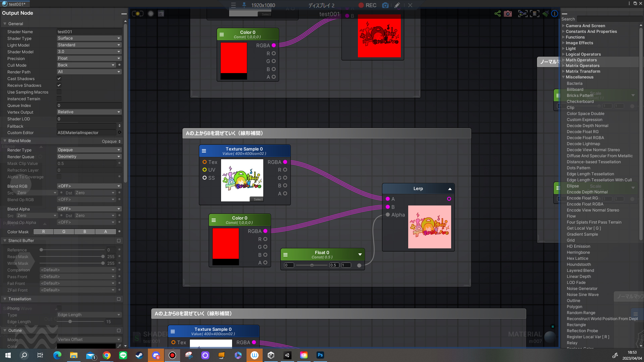The height and width of the screenshot is (362, 644).
Task: Open the info help icon
Action: pyautogui.click(x=555, y=14)
